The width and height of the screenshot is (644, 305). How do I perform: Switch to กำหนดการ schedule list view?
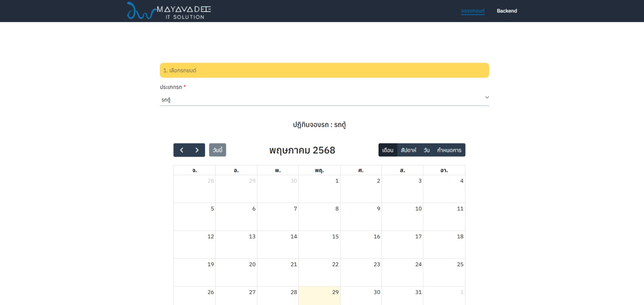coord(449,150)
